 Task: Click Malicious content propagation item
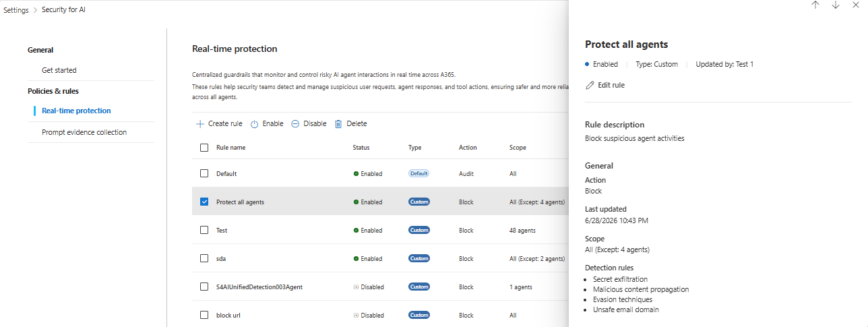click(641, 289)
